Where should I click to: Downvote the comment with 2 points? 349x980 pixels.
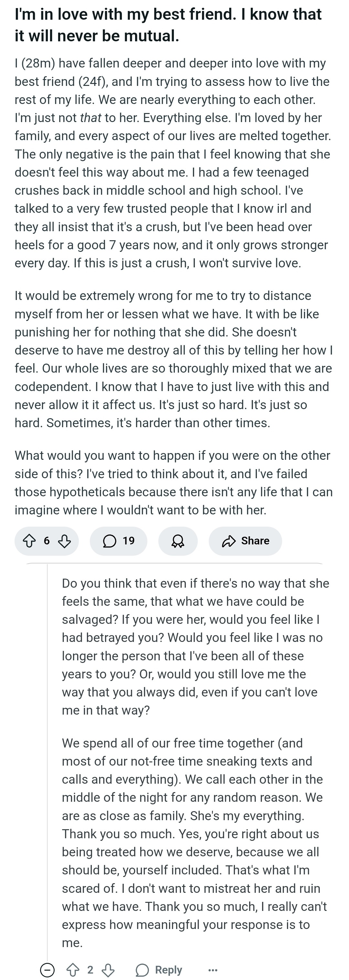click(108, 970)
